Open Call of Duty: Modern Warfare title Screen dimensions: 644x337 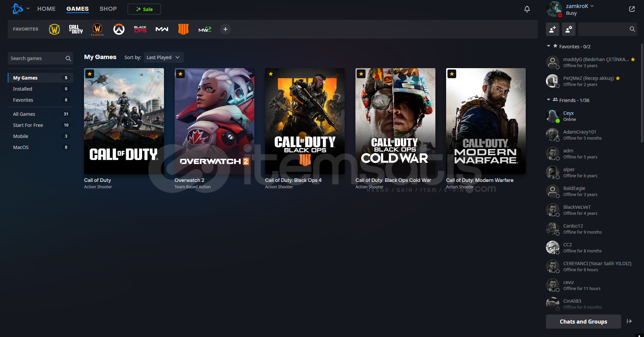pyautogui.click(x=480, y=180)
